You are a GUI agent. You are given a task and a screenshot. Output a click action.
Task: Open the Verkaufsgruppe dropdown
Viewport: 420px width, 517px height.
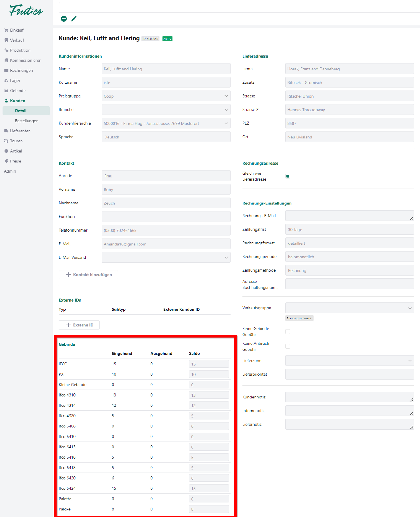point(349,308)
